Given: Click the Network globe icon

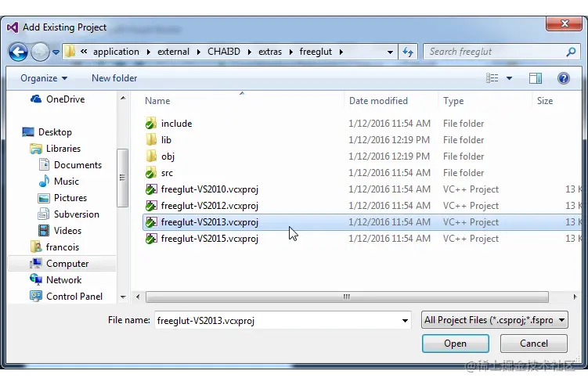Looking at the screenshot, I should (x=36, y=279).
